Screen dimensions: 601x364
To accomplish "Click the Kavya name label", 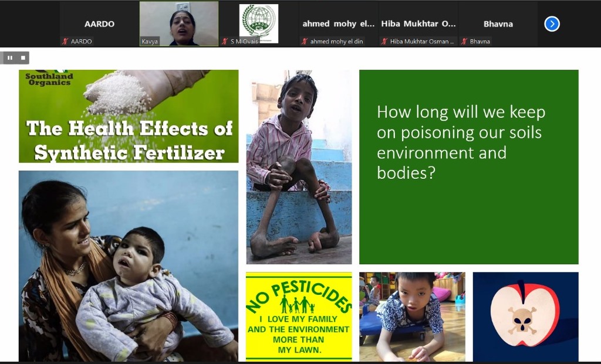I will 150,42.
